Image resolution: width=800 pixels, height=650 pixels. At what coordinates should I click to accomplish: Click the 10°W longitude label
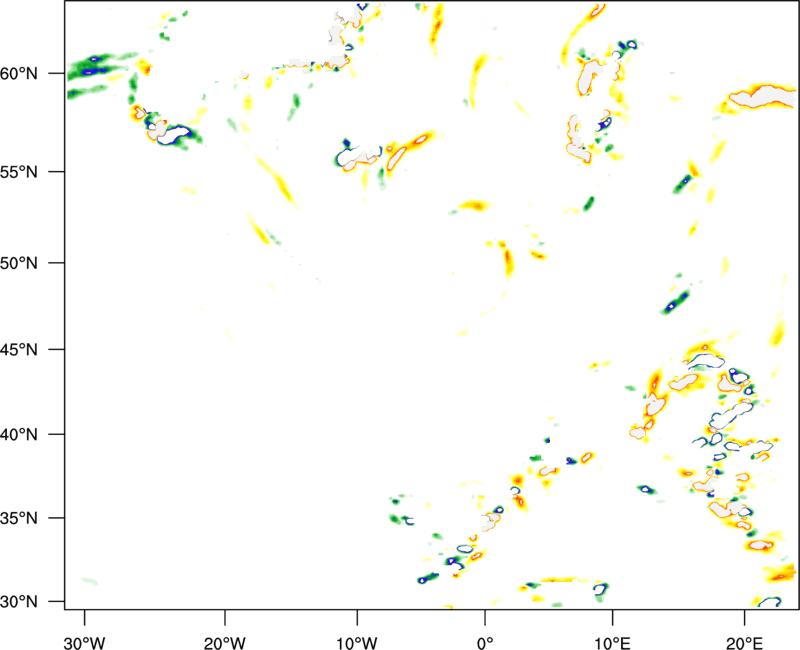coord(357,643)
